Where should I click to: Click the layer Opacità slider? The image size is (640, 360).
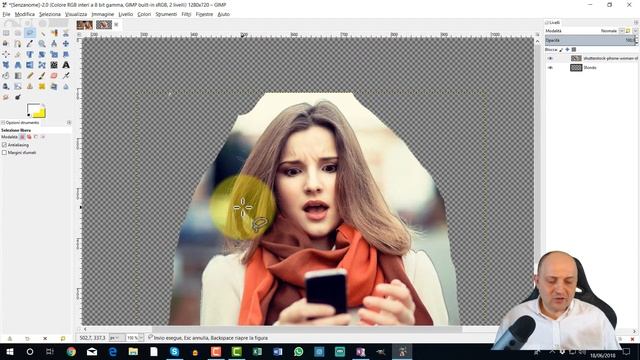(591, 40)
